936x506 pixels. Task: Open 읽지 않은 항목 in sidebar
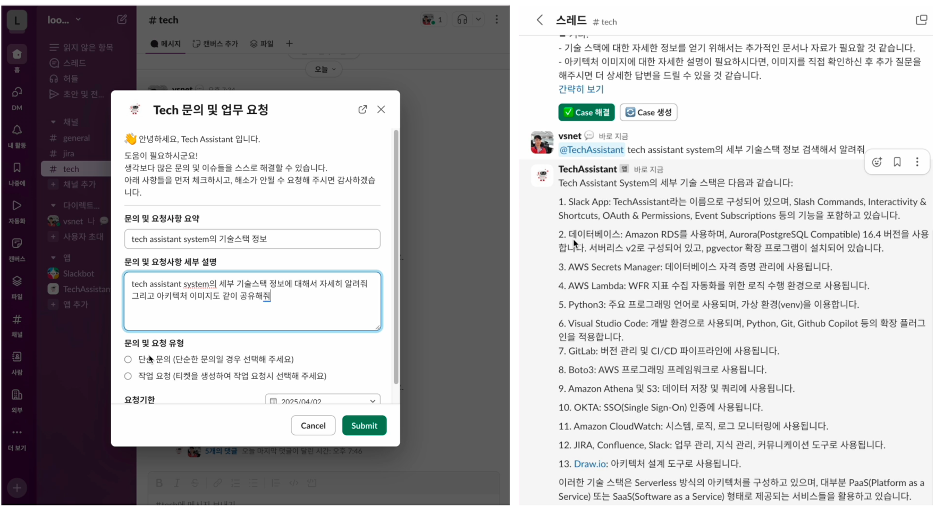(81, 47)
